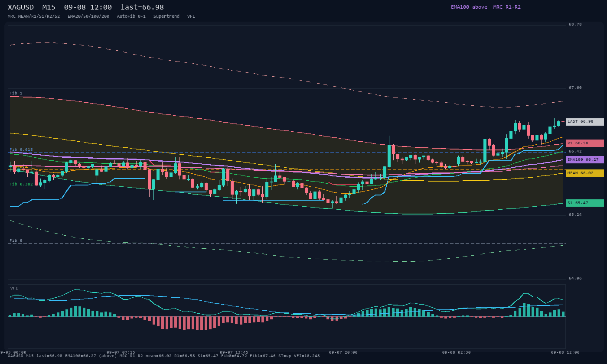Select the purple 'EMA100 66.27' price tag
The height and width of the screenshot is (364, 607).
[585, 159]
